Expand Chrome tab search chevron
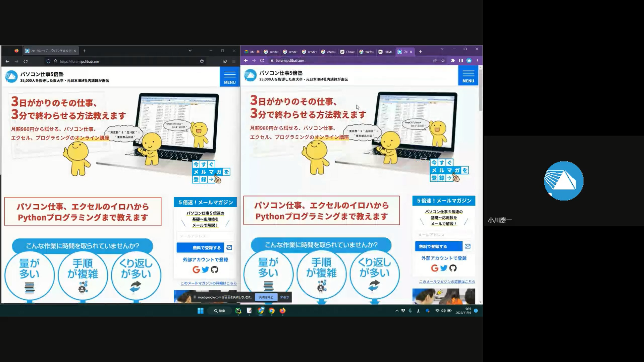The image size is (644, 362). [442, 49]
